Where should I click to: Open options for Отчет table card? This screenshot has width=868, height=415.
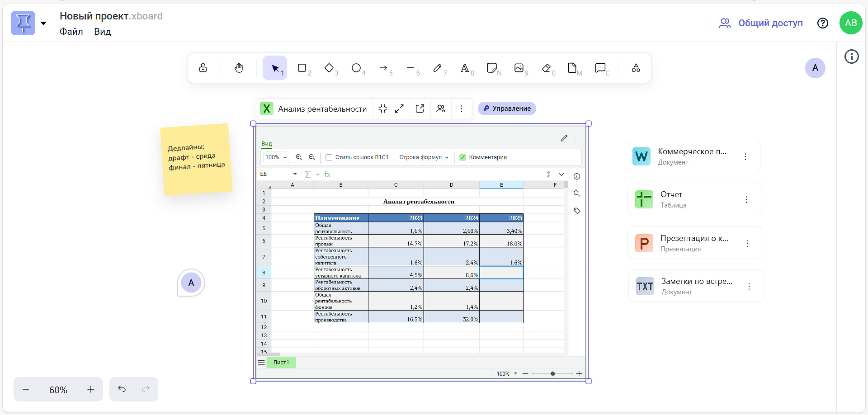coord(746,199)
